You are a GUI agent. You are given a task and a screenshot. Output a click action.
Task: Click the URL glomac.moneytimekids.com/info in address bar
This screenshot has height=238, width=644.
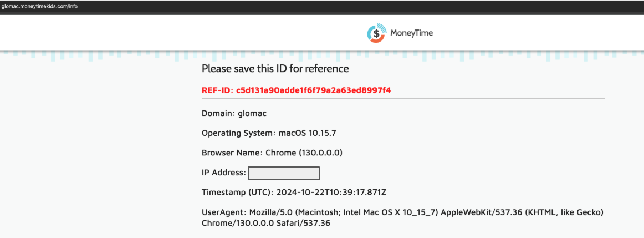[x=39, y=7]
